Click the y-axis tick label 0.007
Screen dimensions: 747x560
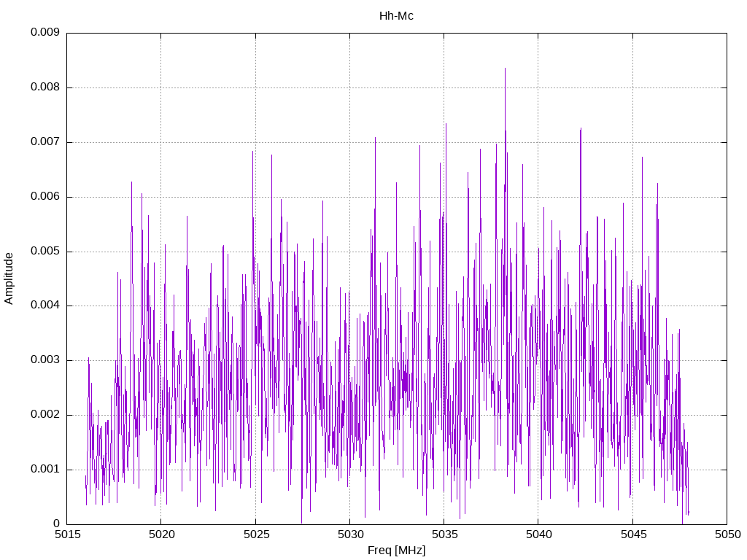click(45, 142)
